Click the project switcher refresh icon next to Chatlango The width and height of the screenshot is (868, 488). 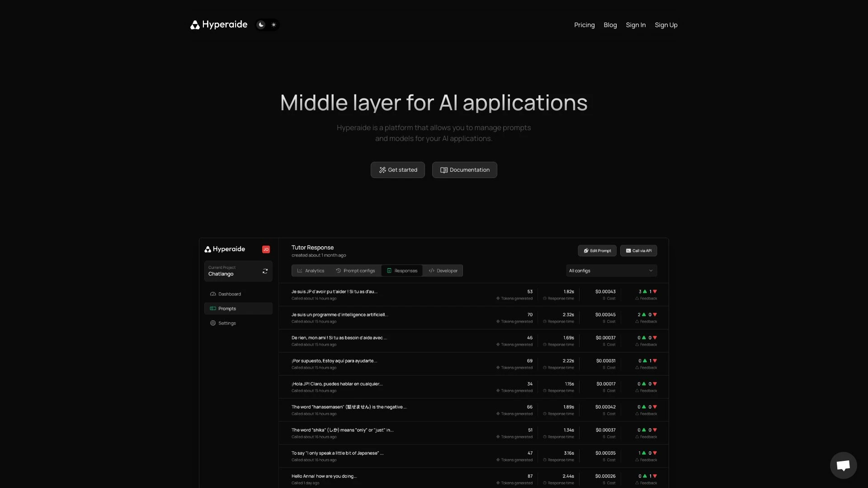click(265, 271)
